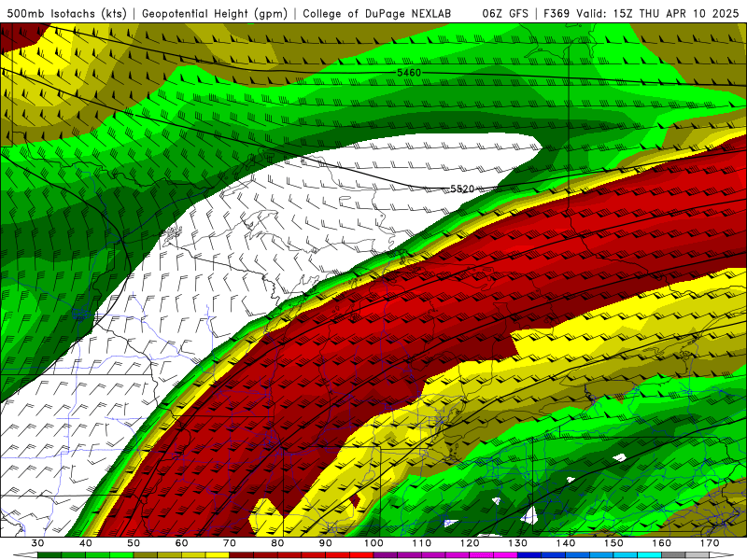747x560 pixels.
Task: Click the 5520 height contour label
Action: tap(462, 189)
